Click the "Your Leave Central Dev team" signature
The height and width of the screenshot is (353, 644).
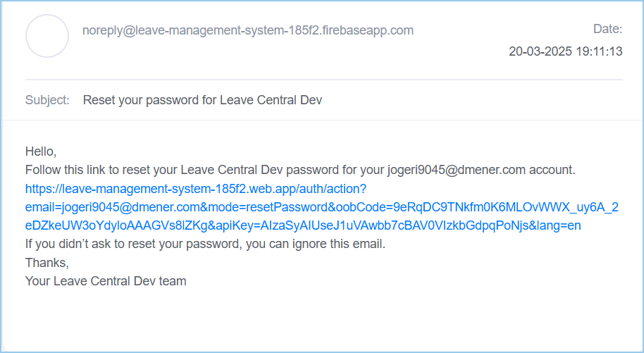[106, 281]
